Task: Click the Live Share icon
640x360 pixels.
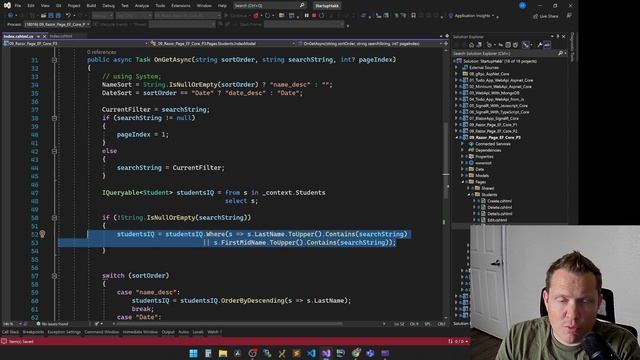Action: click(x=546, y=16)
